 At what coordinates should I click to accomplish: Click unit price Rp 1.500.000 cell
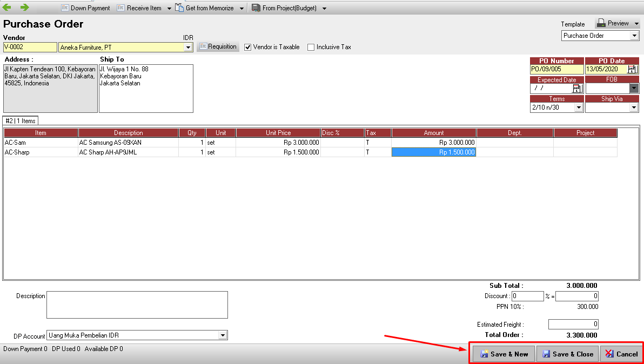pyautogui.click(x=278, y=152)
